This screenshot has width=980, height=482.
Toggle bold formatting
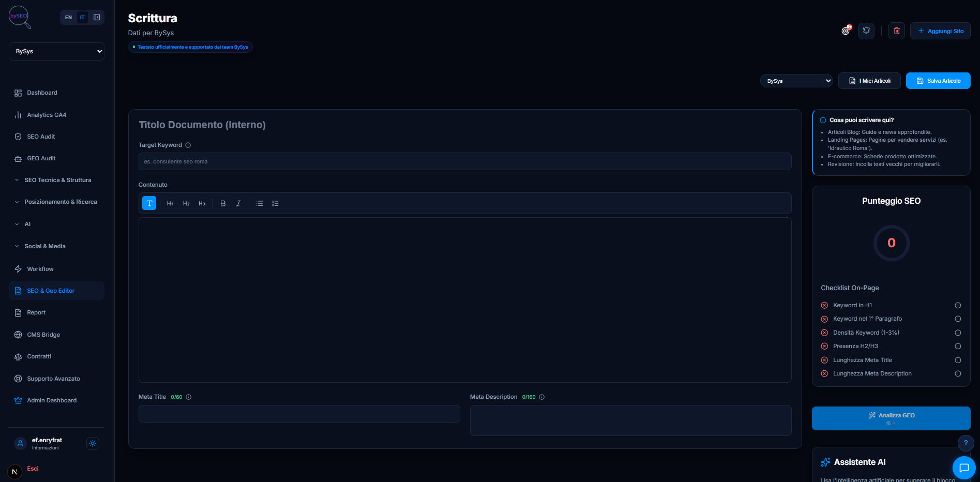coord(223,203)
